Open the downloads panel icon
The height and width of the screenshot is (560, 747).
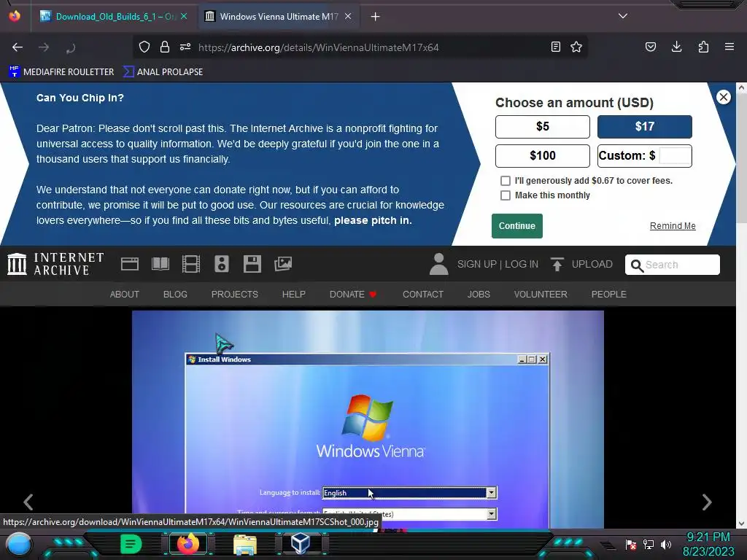tap(676, 47)
